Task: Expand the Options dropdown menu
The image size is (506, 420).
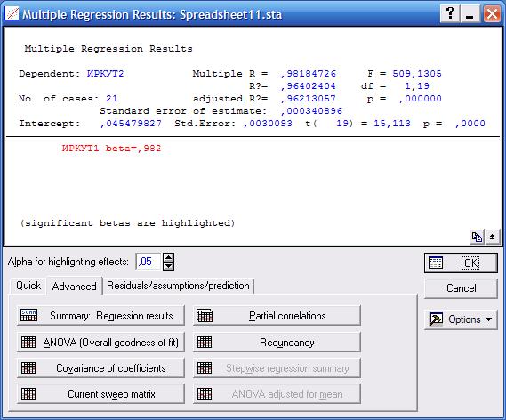Action: (461, 319)
